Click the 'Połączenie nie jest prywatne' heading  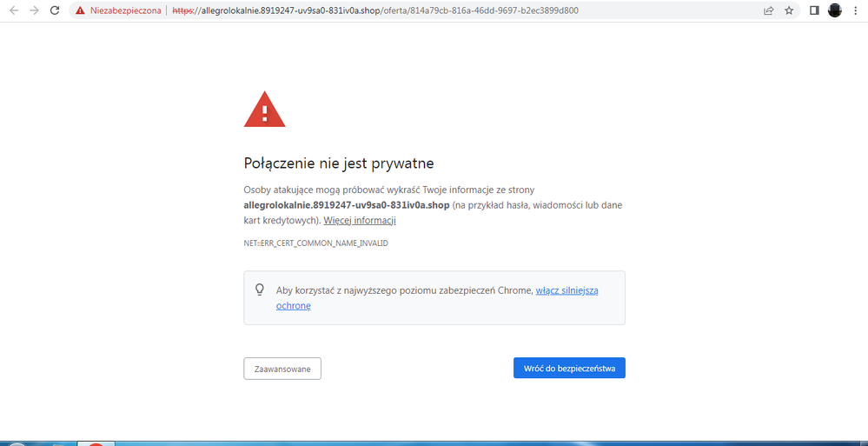pyautogui.click(x=339, y=163)
